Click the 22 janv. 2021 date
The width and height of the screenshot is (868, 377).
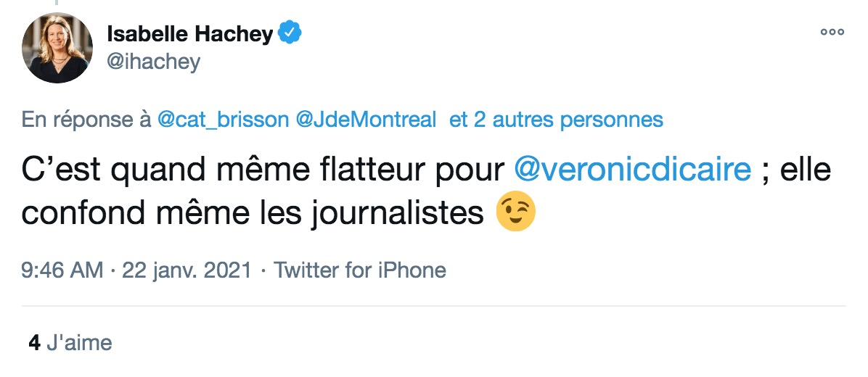[187, 270]
